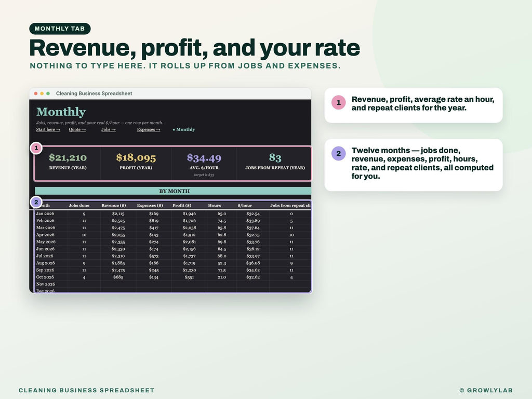
Task: Select the 'BY MONTH' section header bar
Action: pyautogui.click(x=173, y=191)
